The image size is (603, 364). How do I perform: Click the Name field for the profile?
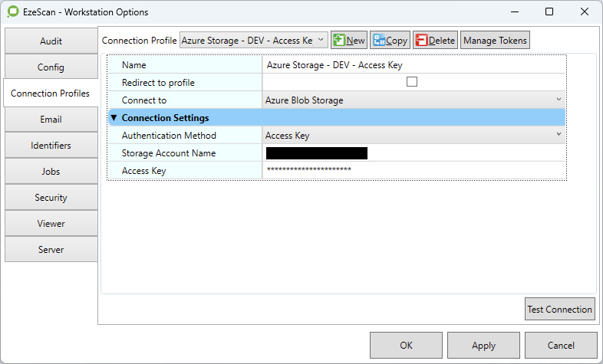click(x=413, y=65)
